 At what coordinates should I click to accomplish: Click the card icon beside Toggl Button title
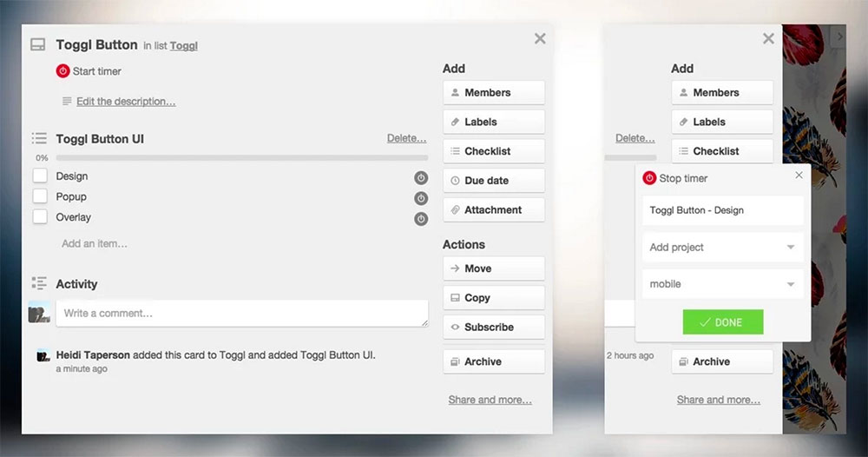click(x=37, y=45)
